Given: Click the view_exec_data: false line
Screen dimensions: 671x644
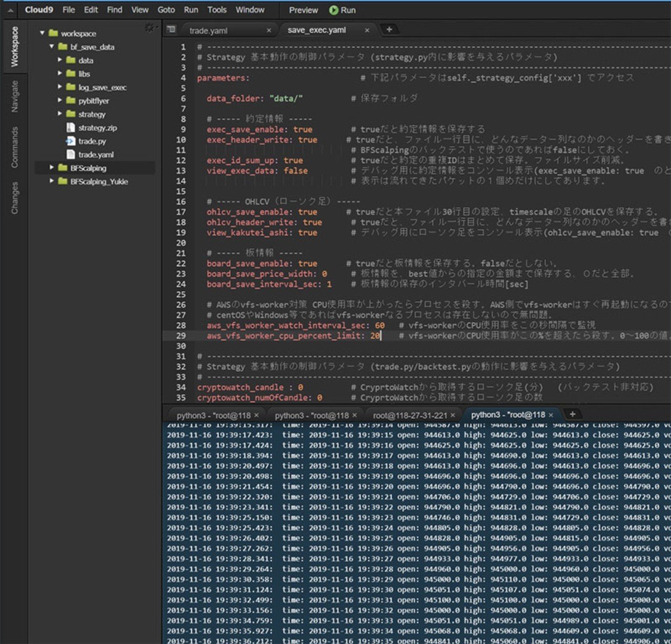Looking at the screenshot, I should click(257, 170).
